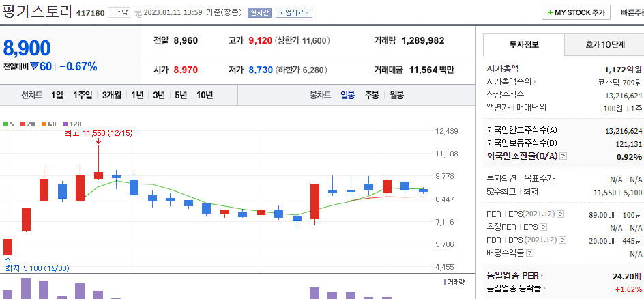Open the 시가총액순위 link
Viewport: 644px width, 299px height.
pos(511,82)
